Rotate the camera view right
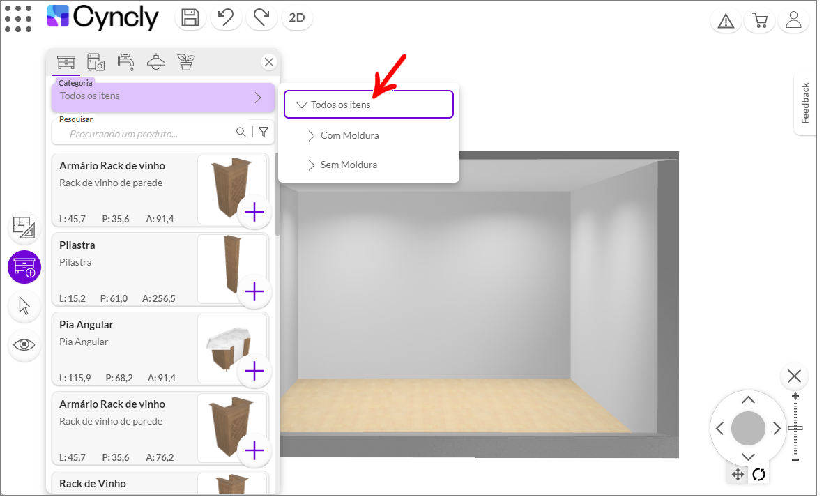Viewport: 824px width, 504px height. click(777, 428)
